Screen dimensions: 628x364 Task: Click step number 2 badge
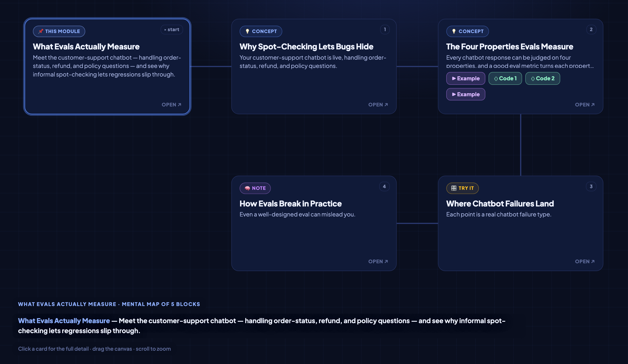[x=591, y=30]
